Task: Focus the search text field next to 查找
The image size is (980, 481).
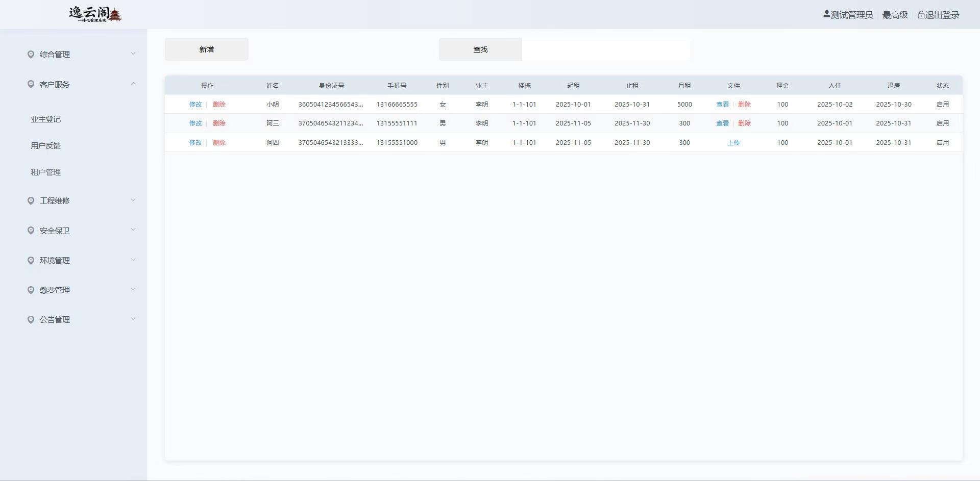Action: [x=605, y=49]
